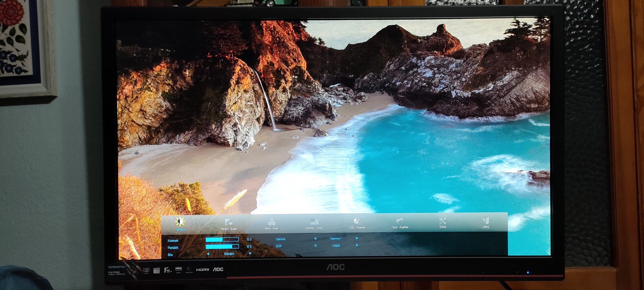
Task: Click the left arrow beside Gamma 1
Action: (x=315, y=239)
